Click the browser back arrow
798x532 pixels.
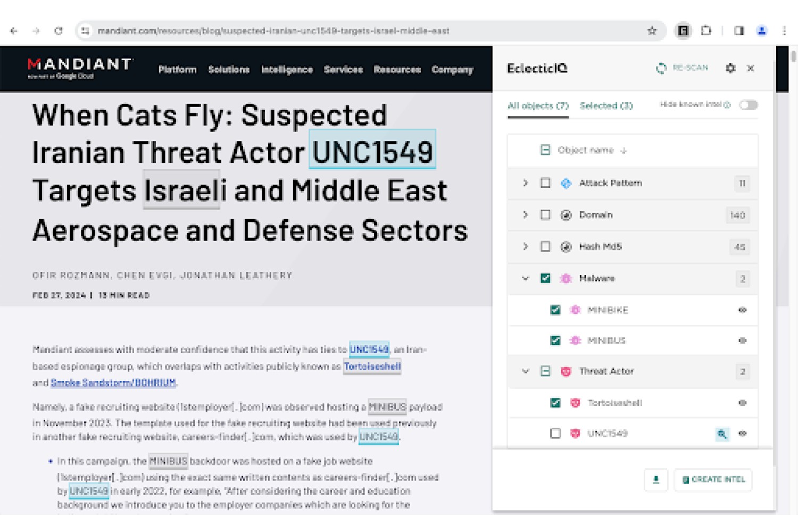pyautogui.click(x=14, y=31)
